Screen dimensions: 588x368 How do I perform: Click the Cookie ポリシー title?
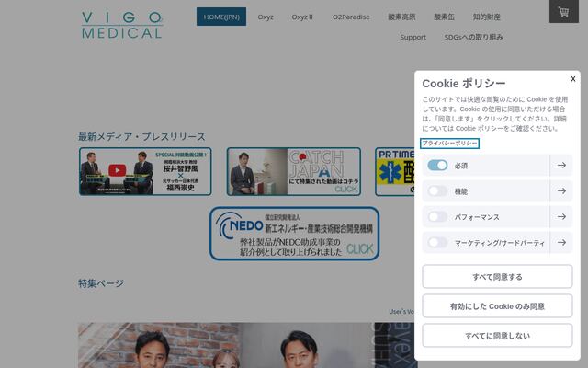click(x=464, y=84)
